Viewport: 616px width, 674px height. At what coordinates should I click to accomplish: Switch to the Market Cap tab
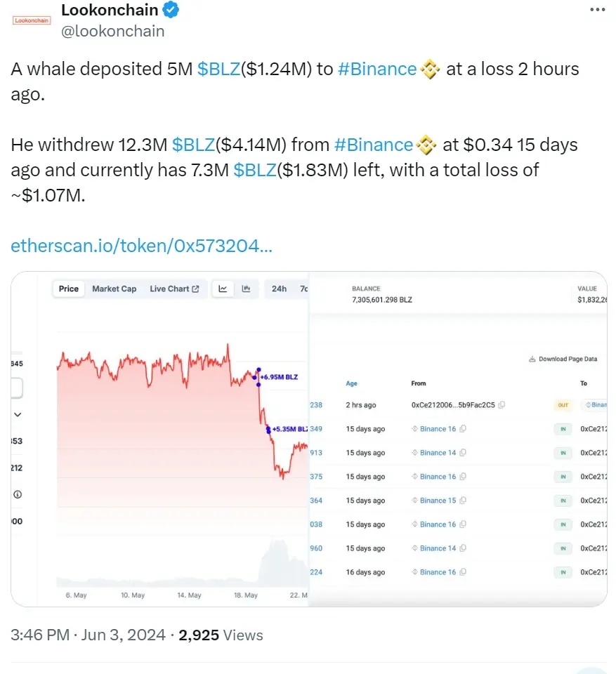coord(114,289)
